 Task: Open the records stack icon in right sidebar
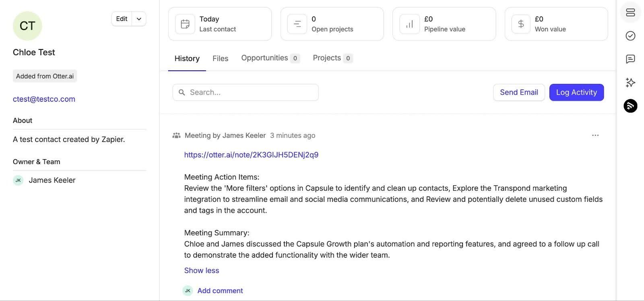tap(630, 12)
